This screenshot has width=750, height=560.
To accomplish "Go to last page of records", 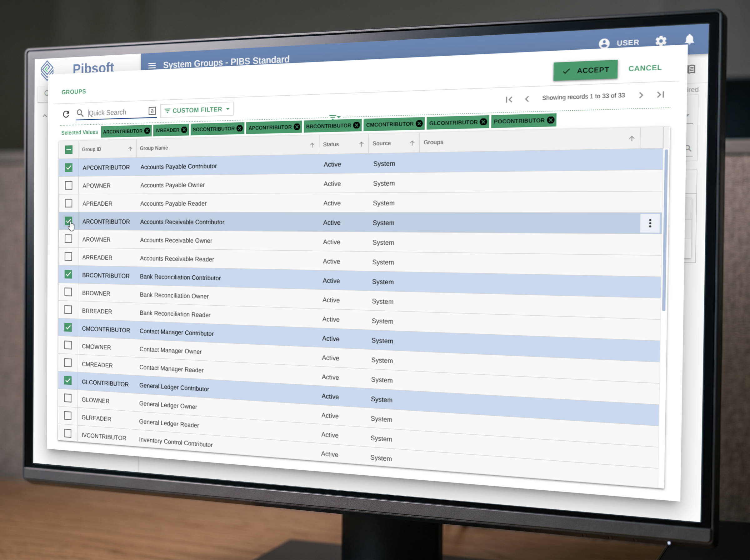I will [x=661, y=94].
